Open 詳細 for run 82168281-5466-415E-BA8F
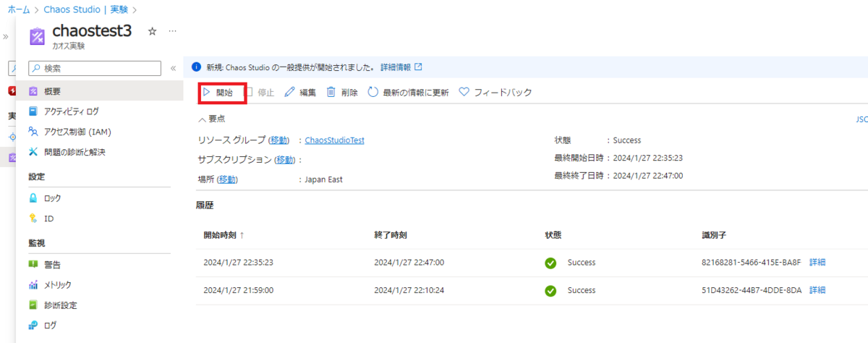868x343 pixels. click(817, 262)
